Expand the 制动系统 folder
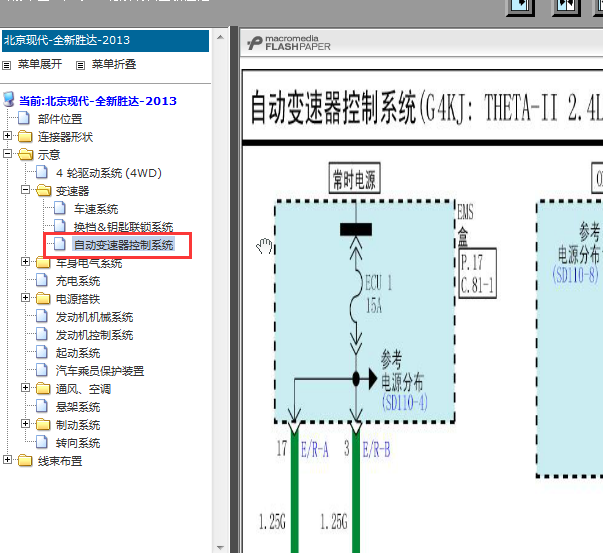 25,424
